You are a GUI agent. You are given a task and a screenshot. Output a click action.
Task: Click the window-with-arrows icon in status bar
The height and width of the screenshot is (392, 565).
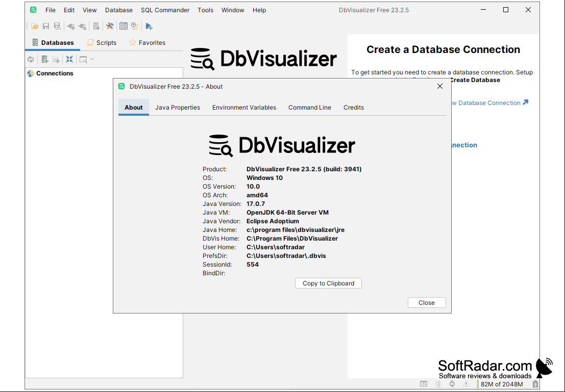424,384
